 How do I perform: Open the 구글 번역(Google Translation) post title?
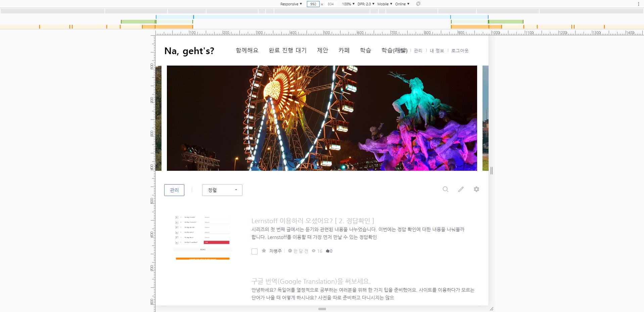(x=311, y=281)
